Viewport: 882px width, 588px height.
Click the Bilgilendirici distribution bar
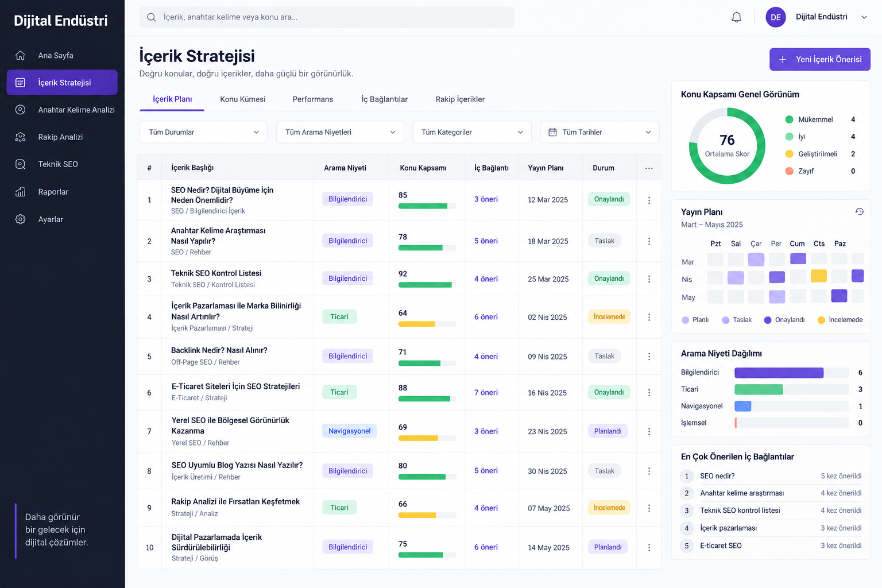click(x=779, y=373)
